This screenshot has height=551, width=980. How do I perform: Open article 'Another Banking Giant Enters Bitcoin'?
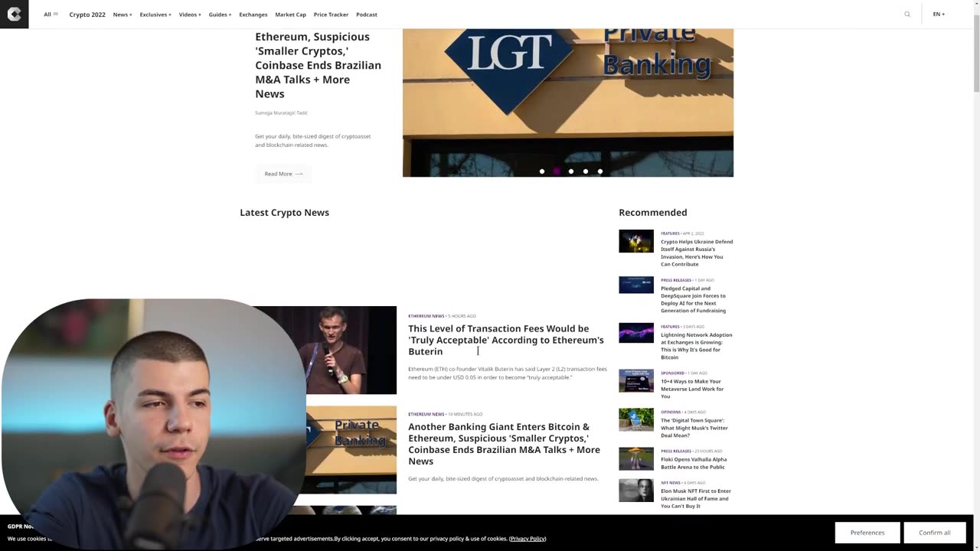(x=504, y=444)
